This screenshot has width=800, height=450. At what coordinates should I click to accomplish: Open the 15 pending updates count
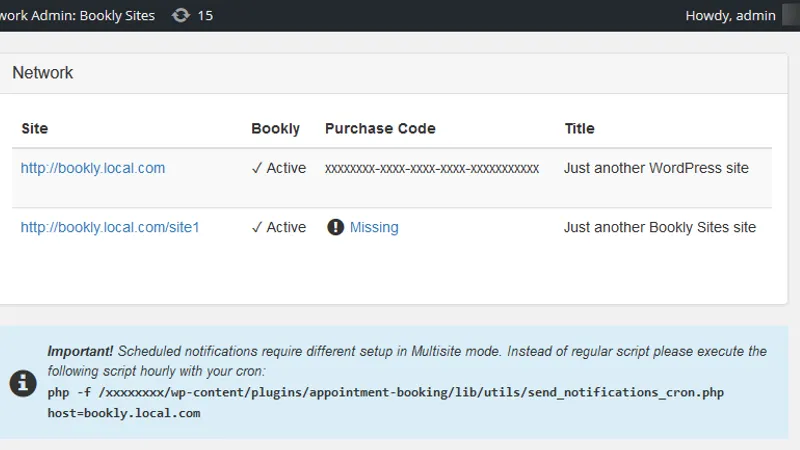[205, 16]
